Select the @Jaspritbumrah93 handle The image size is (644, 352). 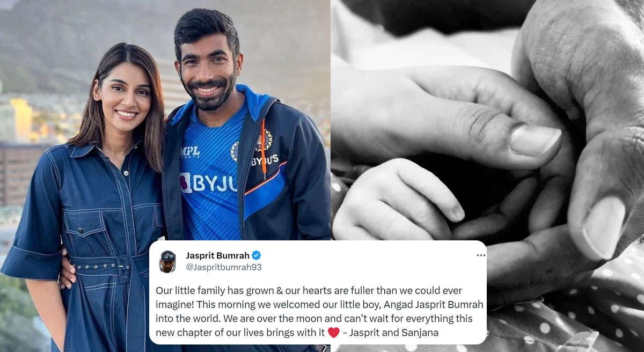tap(224, 267)
